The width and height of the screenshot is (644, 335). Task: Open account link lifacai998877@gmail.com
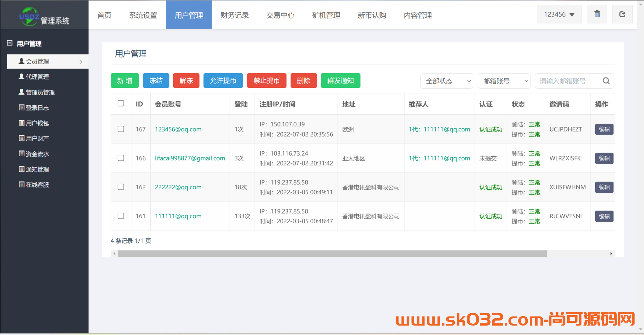pos(190,158)
